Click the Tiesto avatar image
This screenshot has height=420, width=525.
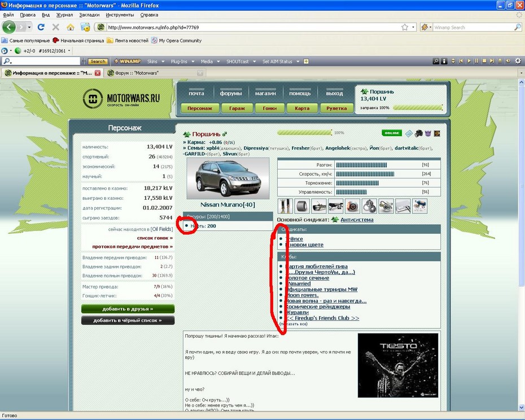[x=398, y=365]
